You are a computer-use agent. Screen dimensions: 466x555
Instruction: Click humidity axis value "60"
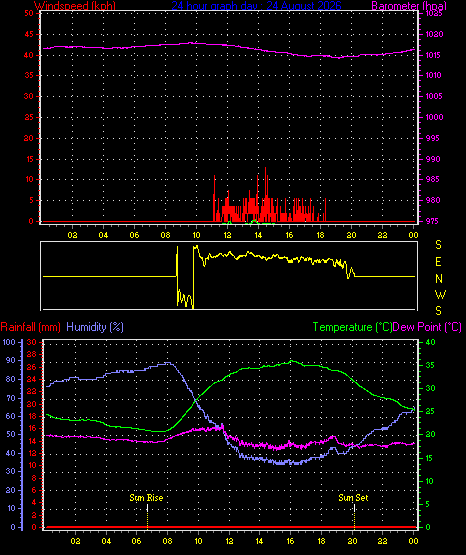11,416
